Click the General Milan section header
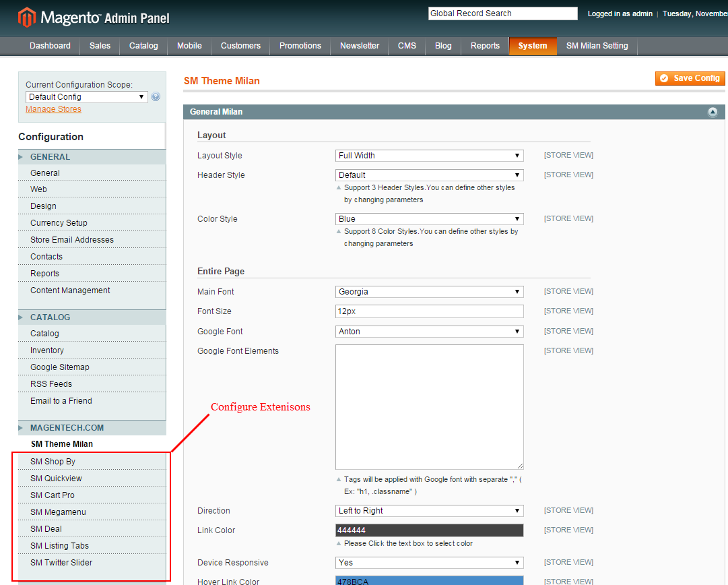The width and height of the screenshot is (728, 585). pyautogui.click(x=454, y=112)
